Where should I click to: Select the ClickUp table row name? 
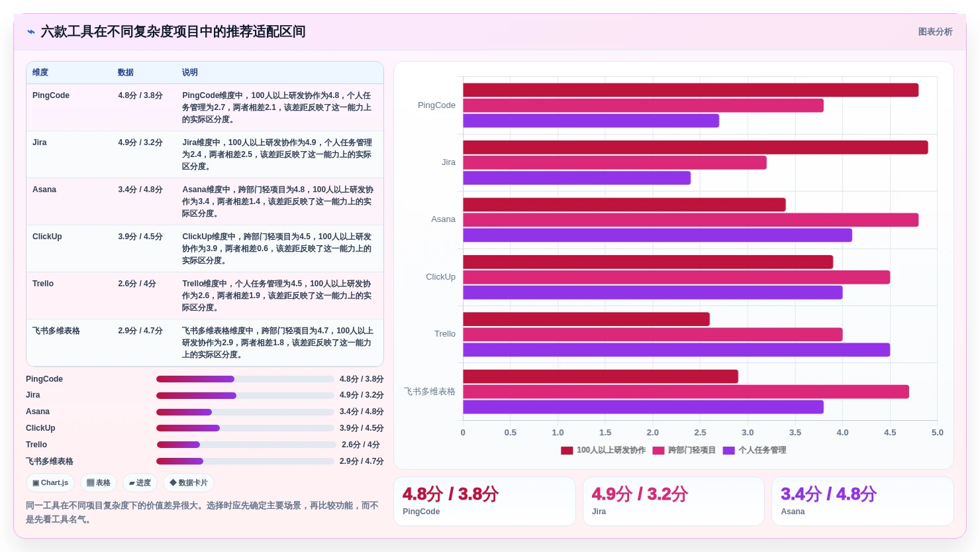[x=47, y=237]
